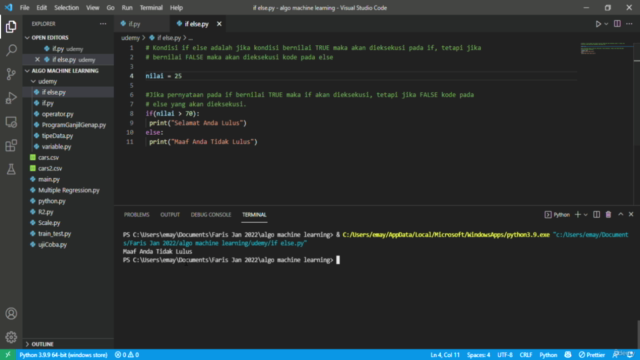
Task: Open editor More Actions ellipsis
Action: [629, 24]
